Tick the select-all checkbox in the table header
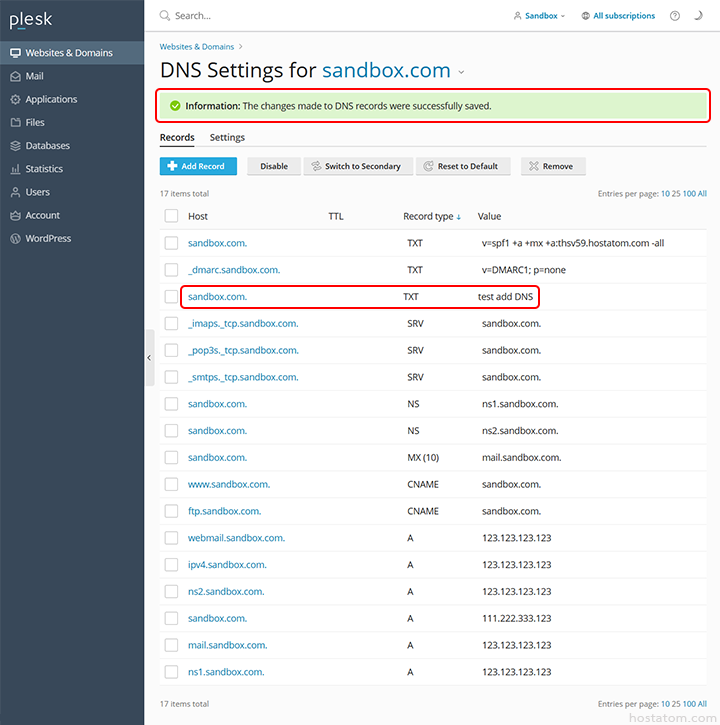720x725 pixels. 171,216
